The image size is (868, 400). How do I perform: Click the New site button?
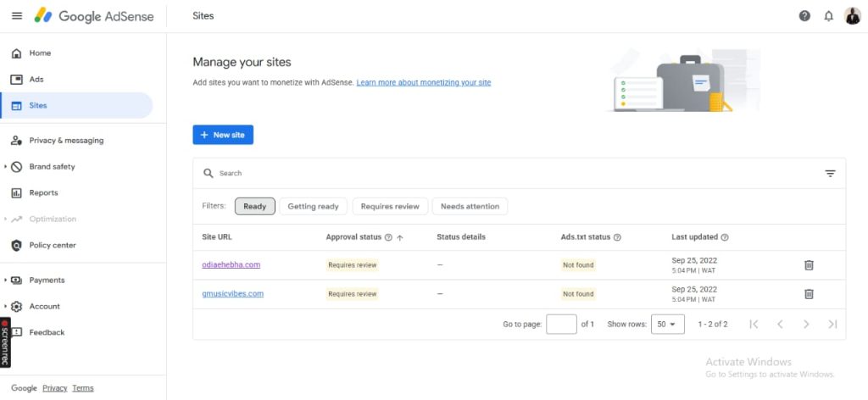click(223, 135)
